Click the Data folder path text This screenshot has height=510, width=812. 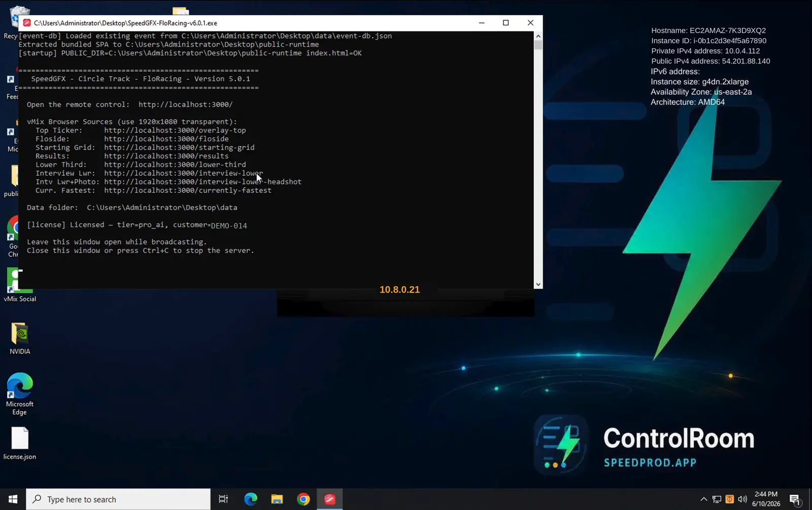click(162, 208)
